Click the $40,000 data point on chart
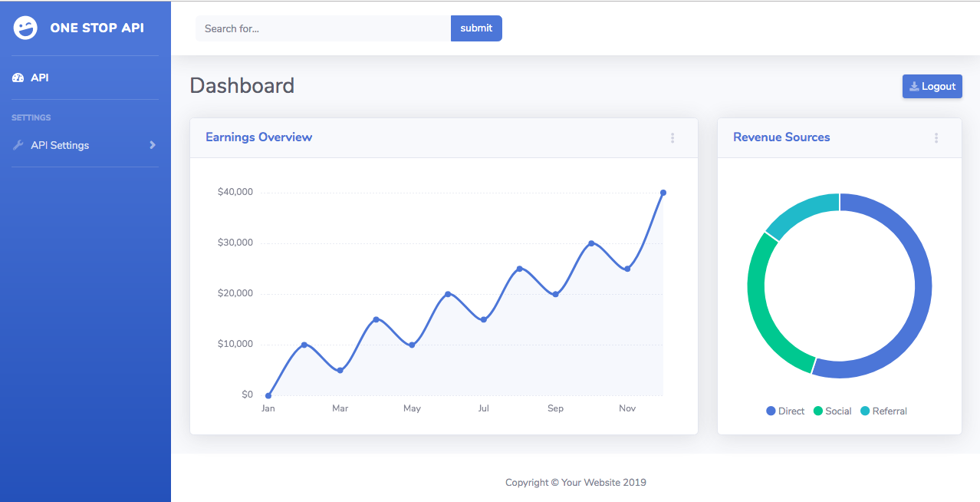Screen dimensions: 980x502 point(663,193)
